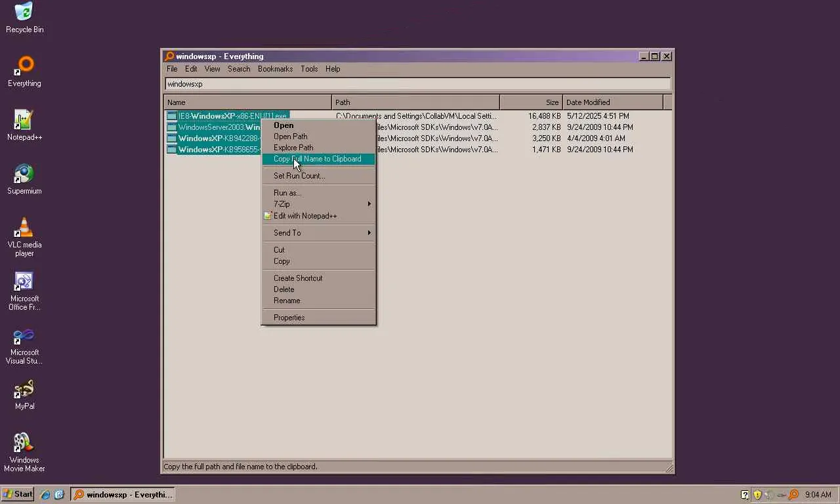Image resolution: width=840 pixels, height=504 pixels.
Task: Select Copy Full Name to Clipboard
Action: 318,159
